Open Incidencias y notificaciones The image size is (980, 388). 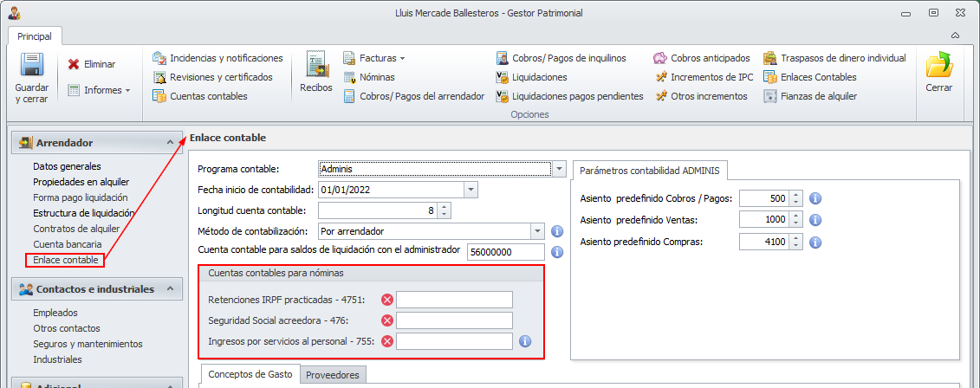click(x=217, y=58)
